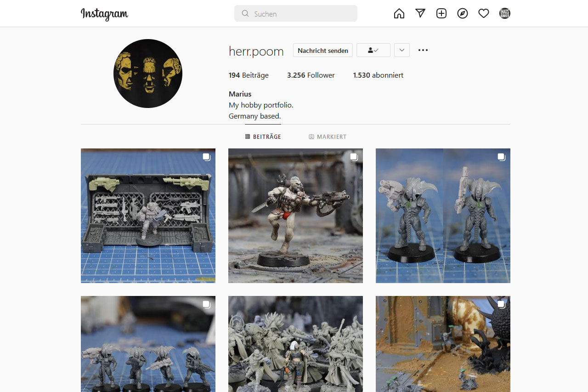Open the weapon rack miniature post
This screenshot has height=392, width=588.
pos(148,216)
